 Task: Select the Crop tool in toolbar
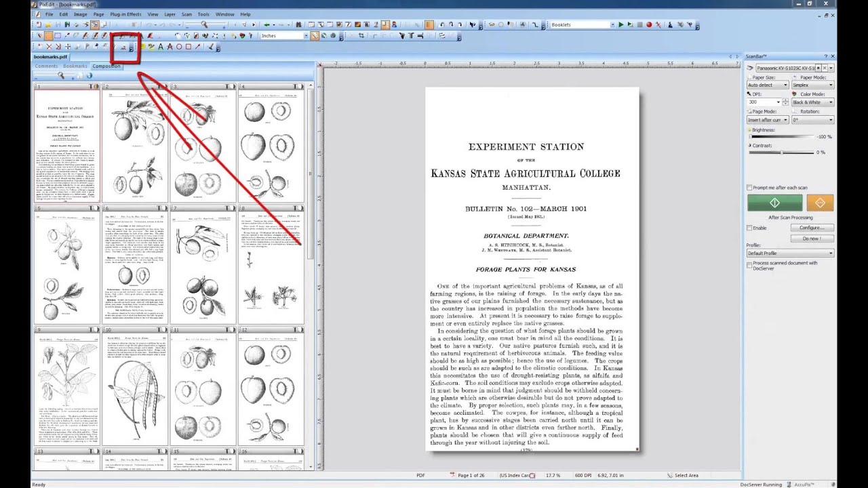pyautogui.click(x=361, y=35)
